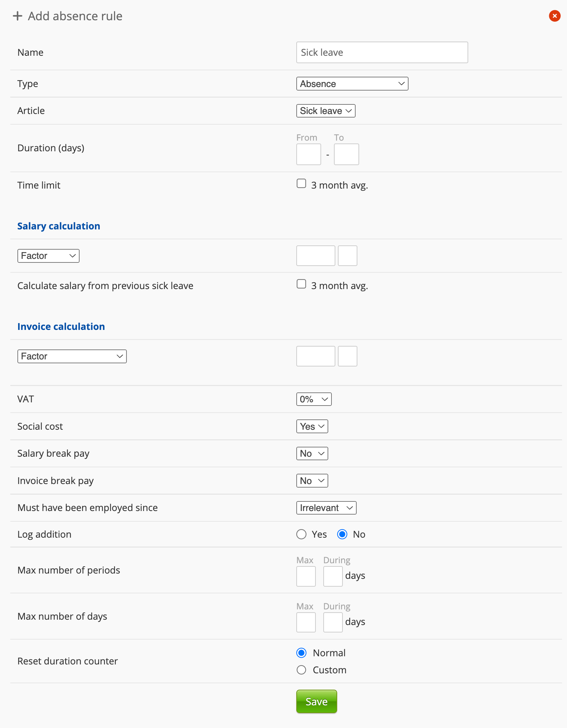Click During field for Max number of days

(333, 623)
